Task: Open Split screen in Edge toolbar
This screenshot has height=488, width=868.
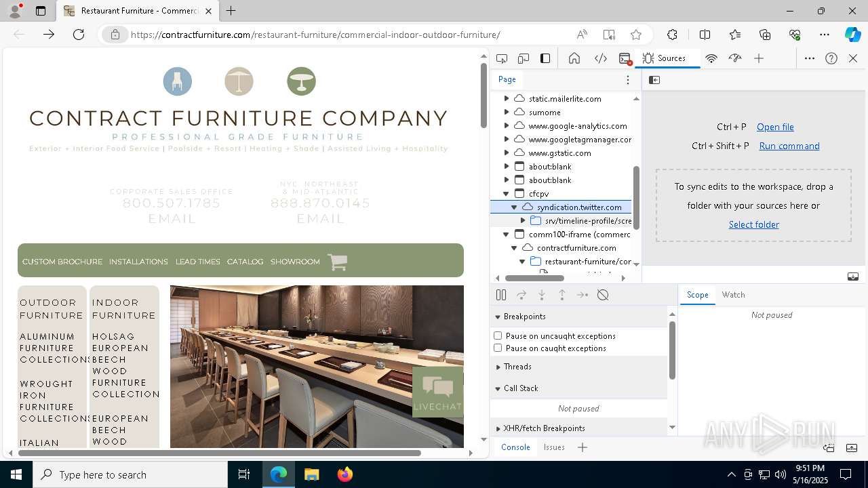Action: pos(705,35)
